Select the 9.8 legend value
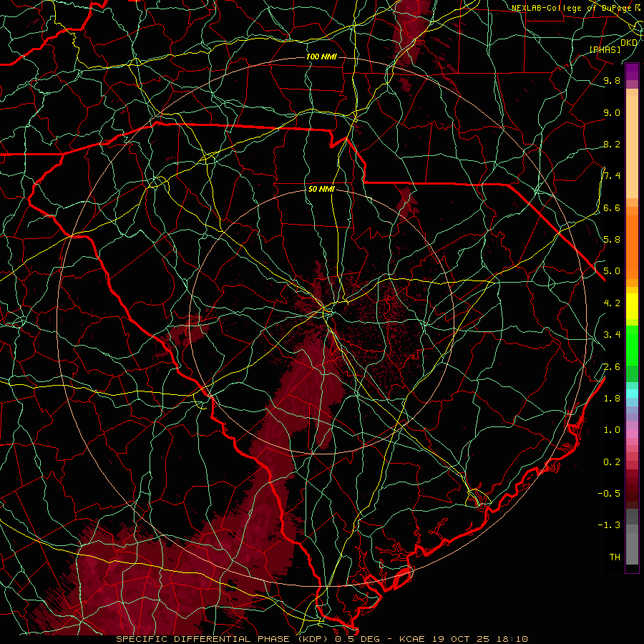Viewport: 644px width, 644px height. pos(612,80)
